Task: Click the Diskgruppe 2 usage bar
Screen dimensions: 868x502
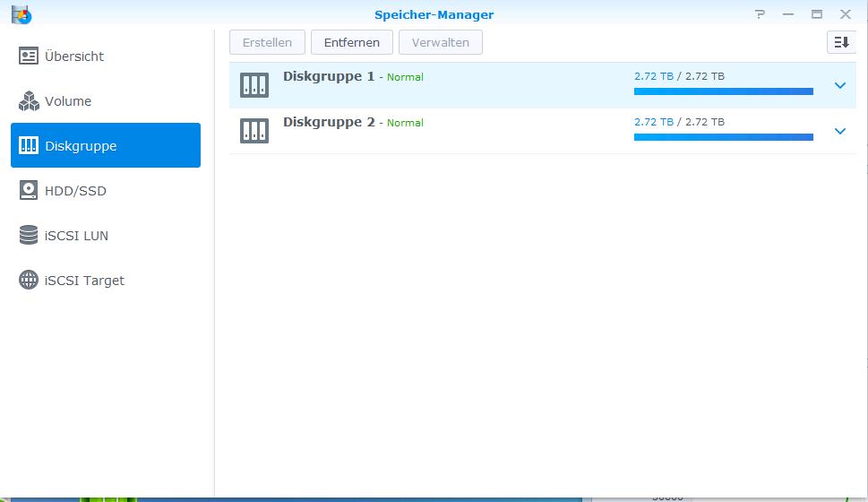Action: point(724,137)
